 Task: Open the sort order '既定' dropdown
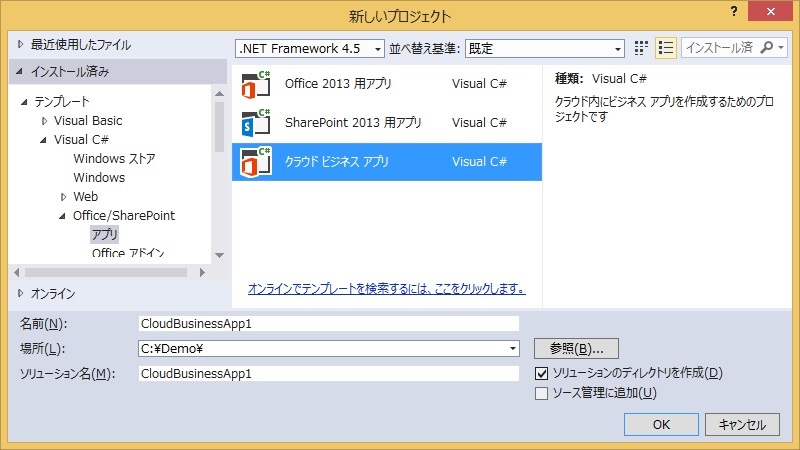[544, 48]
